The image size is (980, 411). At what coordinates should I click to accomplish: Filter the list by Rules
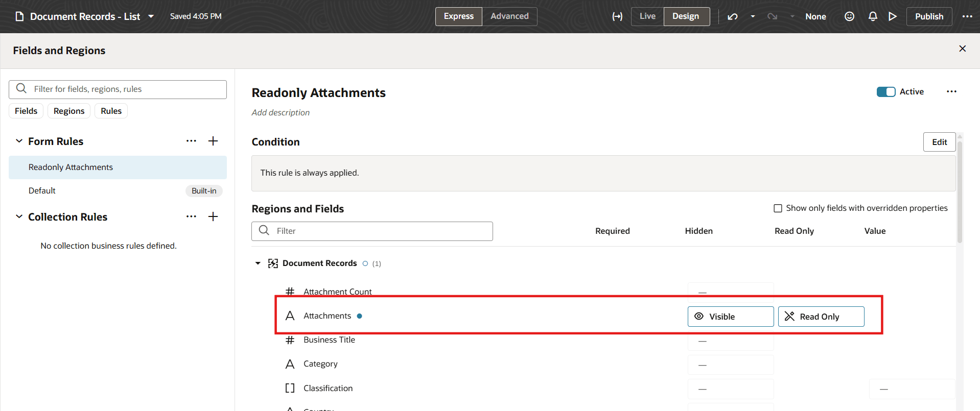(x=111, y=111)
